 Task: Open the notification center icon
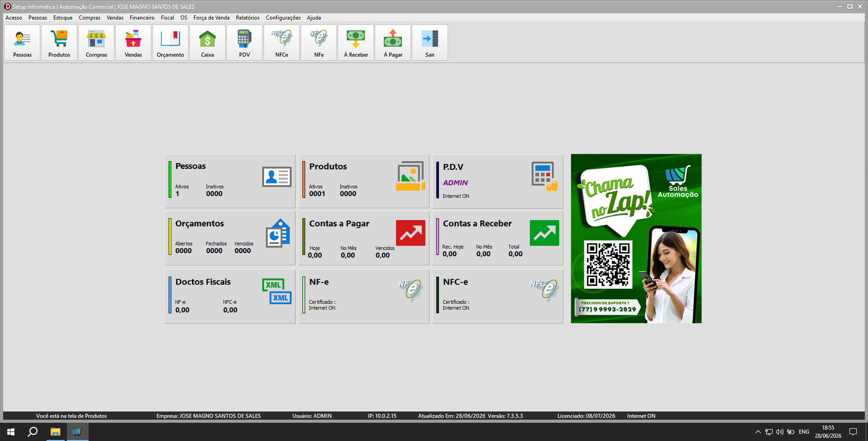point(853,432)
